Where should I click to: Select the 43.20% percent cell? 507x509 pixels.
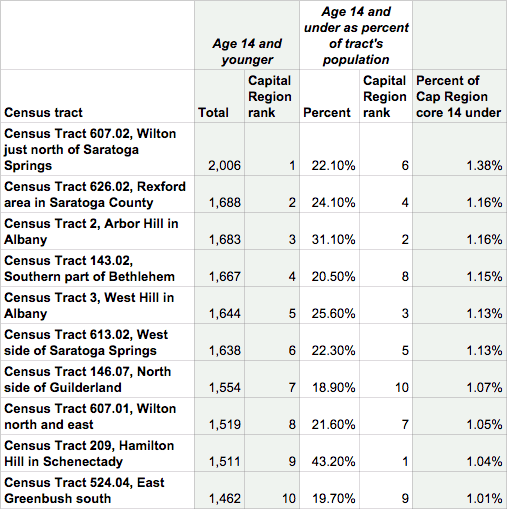(329, 453)
